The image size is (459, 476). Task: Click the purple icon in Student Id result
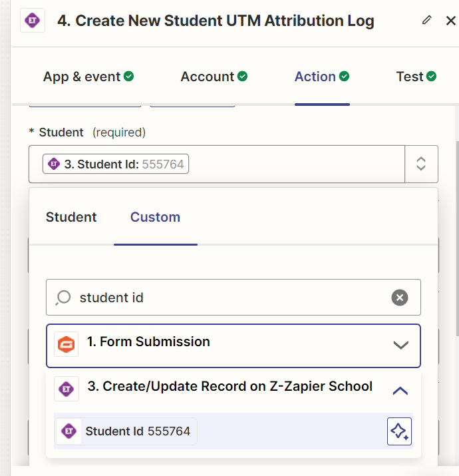click(69, 431)
